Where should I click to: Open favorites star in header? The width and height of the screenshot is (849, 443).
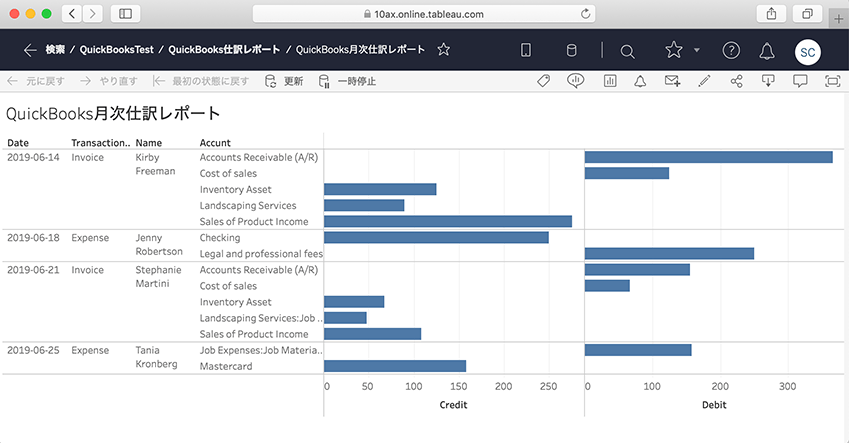click(674, 50)
